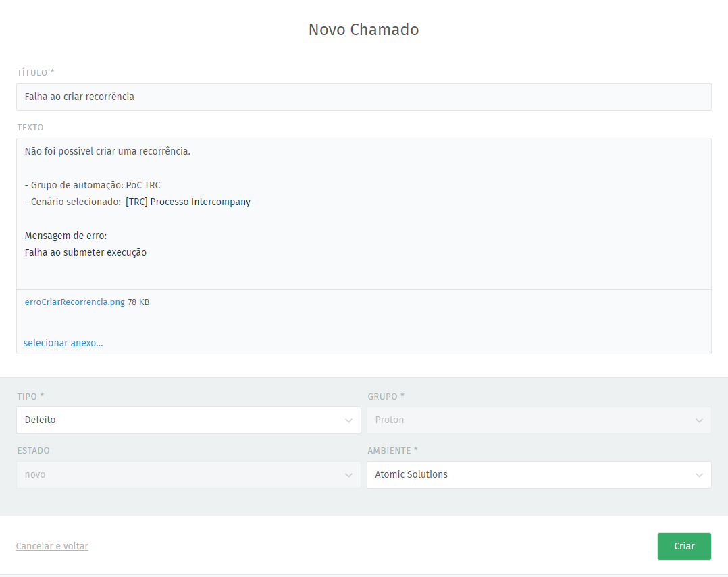The width and height of the screenshot is (728, 577).
Task: Click the chevron arrow in Tipo field
Action: click(348, 420)
